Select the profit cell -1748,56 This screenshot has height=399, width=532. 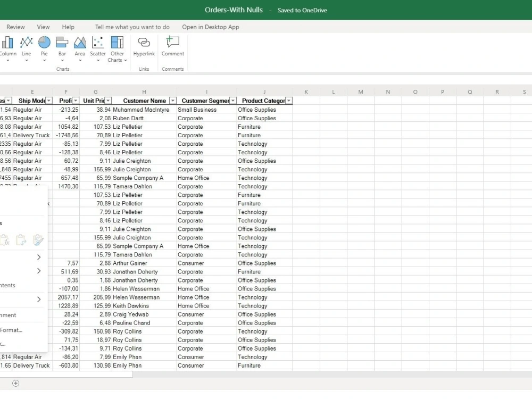click(66, 135)
